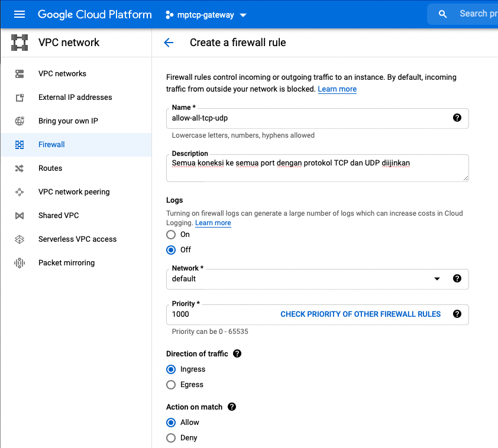498x448 pixels.
Task: Go to External IP addresses
Action: 75,98
